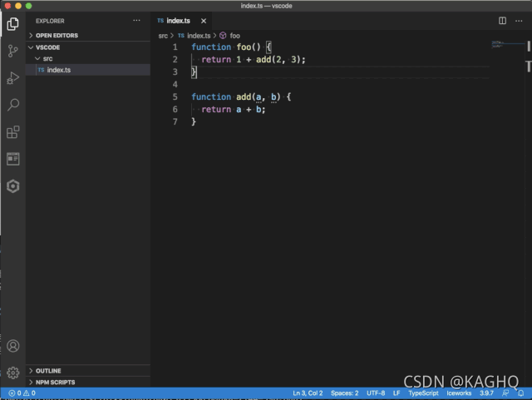The width and height of the screenshot is (532, 400).
Task: Click Ln 3, Col 2 in status bar
Action: pyautogui.click(x=308, y=393)
